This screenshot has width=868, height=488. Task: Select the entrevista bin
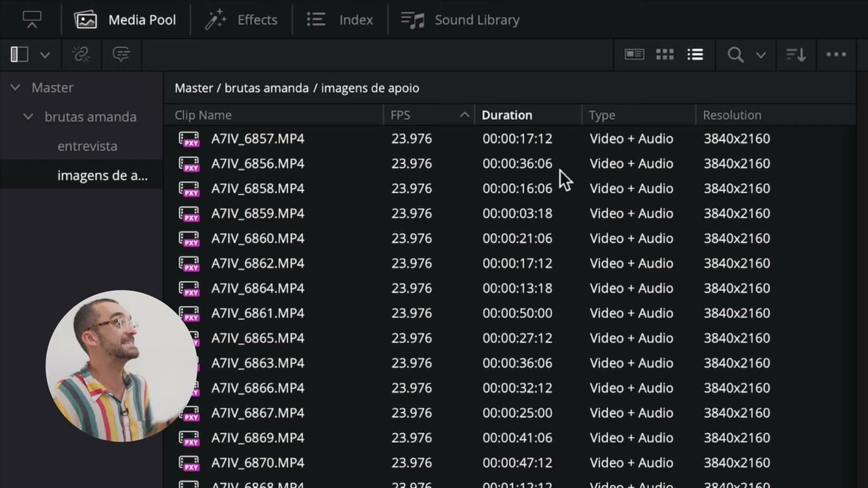point(87,146)
